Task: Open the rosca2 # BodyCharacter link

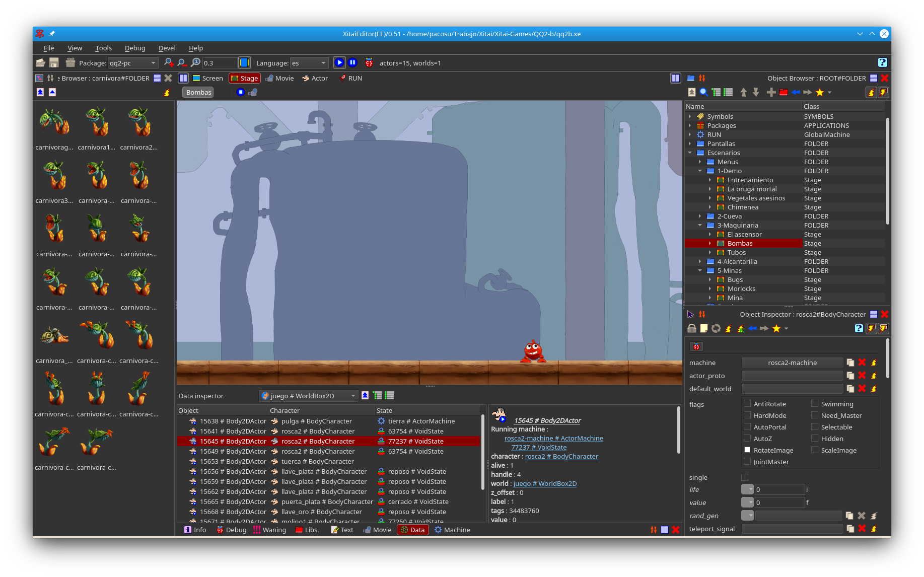Action: coord(561,457)
